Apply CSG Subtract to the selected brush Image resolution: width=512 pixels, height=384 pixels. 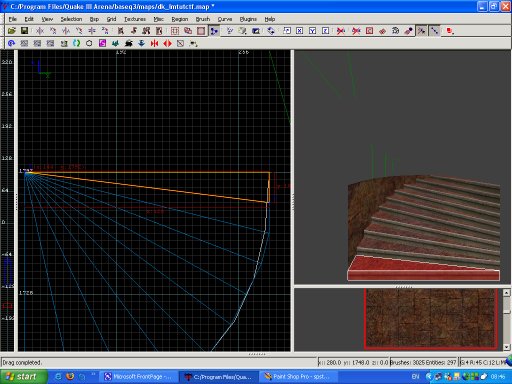tap(175, 31)
